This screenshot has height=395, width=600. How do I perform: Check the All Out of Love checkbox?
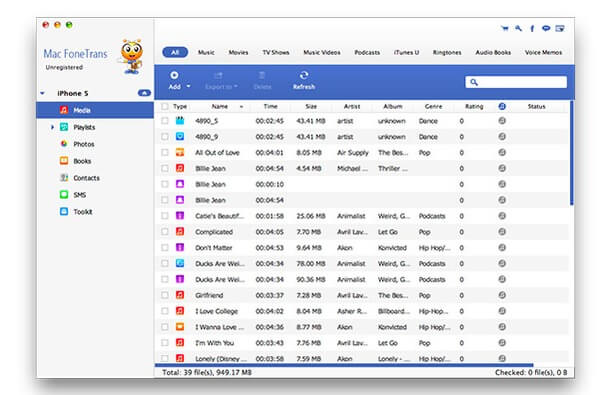click(165, 152)
